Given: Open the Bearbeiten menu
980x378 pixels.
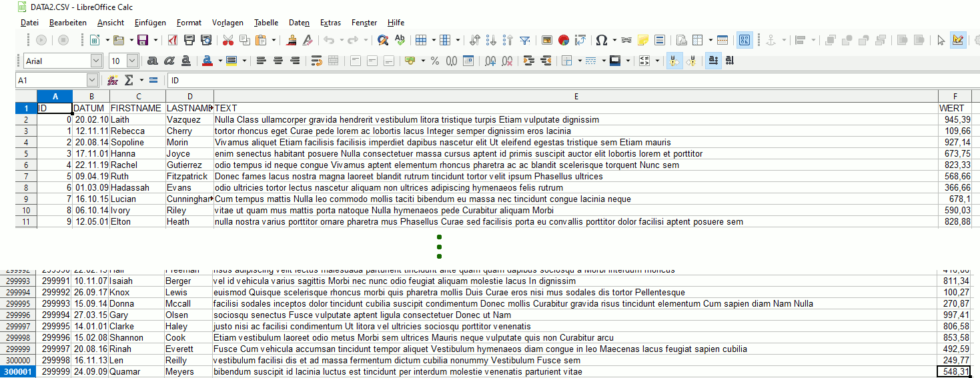Looking at the screenshot, I should click(x=68, y=23).
